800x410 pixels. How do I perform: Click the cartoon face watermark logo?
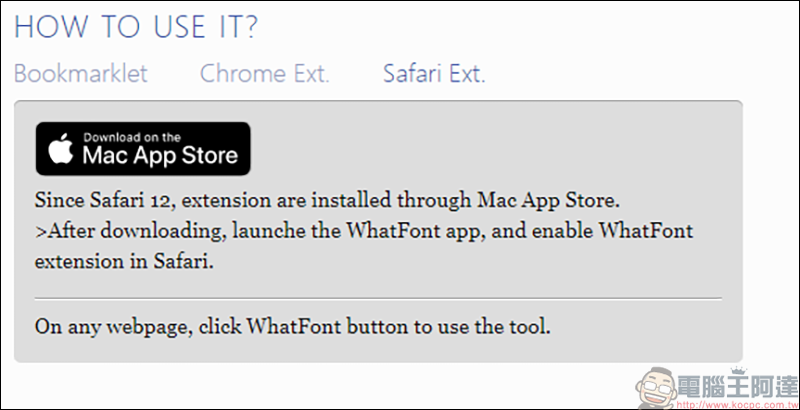tap(658, 389)
